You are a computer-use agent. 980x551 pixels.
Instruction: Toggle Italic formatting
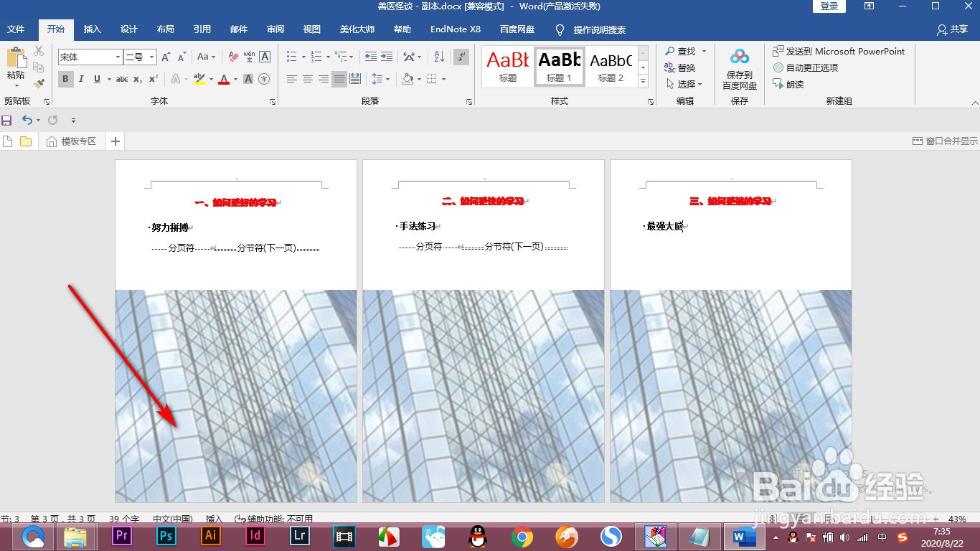81,79
